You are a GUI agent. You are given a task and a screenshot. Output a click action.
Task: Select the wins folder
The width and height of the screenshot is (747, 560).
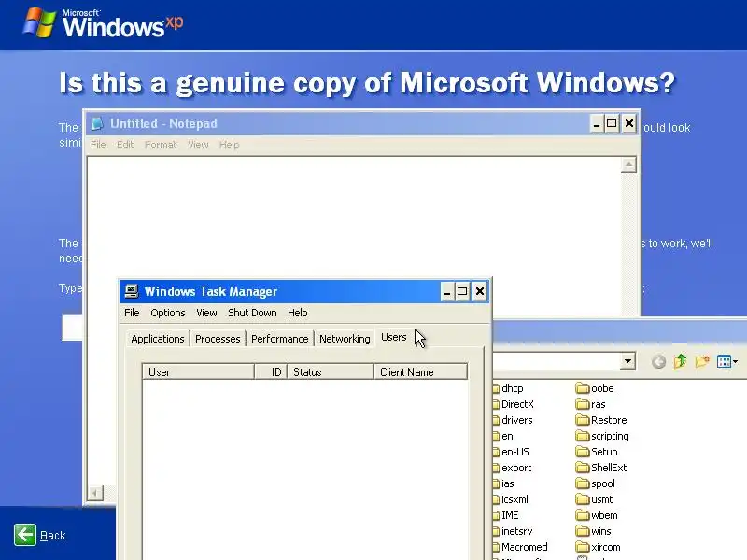(593, 531)
